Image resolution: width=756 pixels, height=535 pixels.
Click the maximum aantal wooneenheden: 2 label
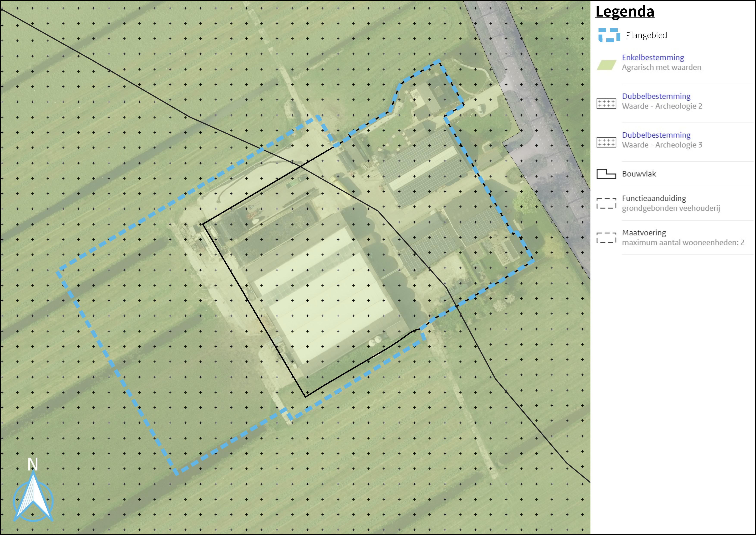683,242
